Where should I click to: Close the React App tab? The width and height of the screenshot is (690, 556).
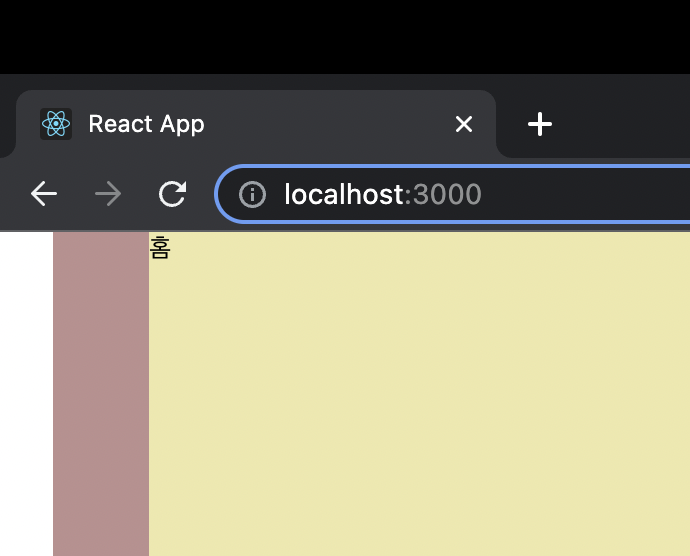[464, 124]
